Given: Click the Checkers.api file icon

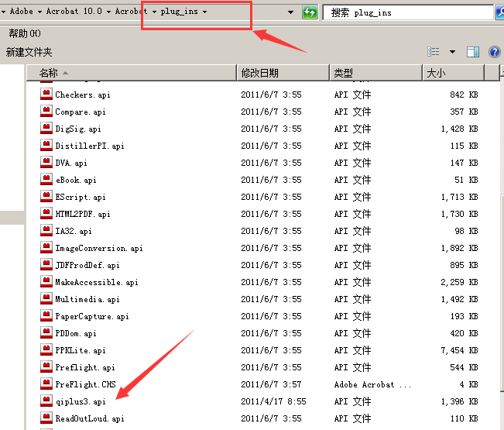Looking at the screenshot, I should pos(46,95).
